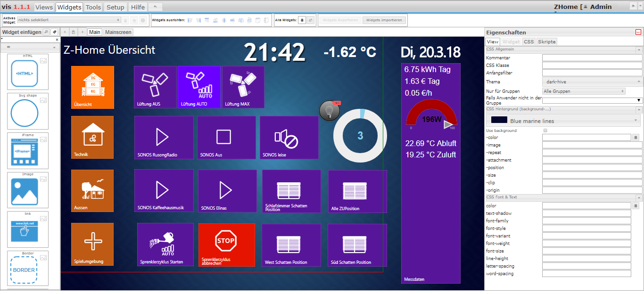Click the first Widgets ausrichten align-left icon
Image resolution: width=644 pixels, height=294 pixels.
(190, 20)
